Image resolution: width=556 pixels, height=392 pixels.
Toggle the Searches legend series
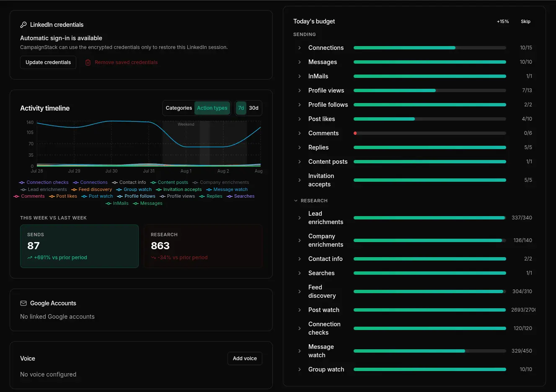(x=241, y=196)
